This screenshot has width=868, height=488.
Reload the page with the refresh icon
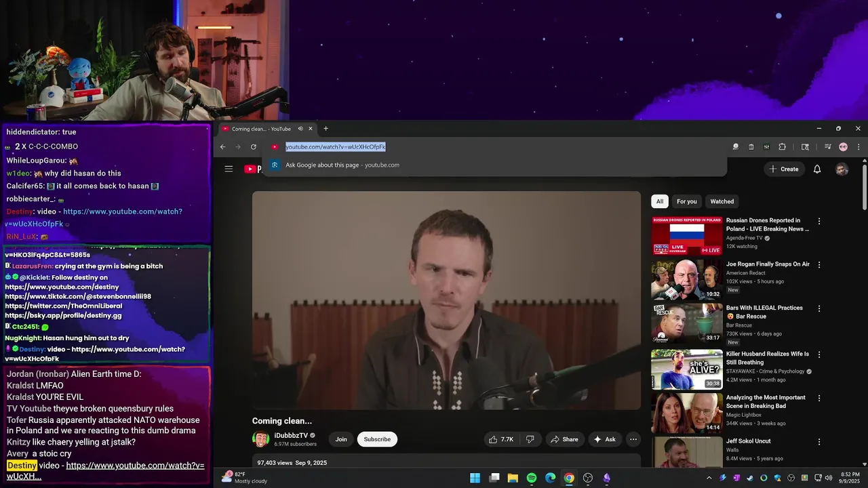254,146
